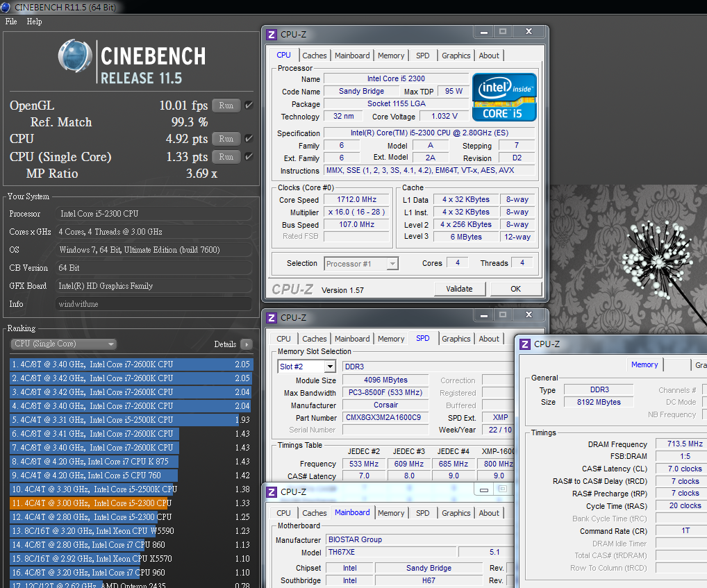Click the Core Speed value 1712.0 MHz
The image size is (707, 588).
click(357, 200)
